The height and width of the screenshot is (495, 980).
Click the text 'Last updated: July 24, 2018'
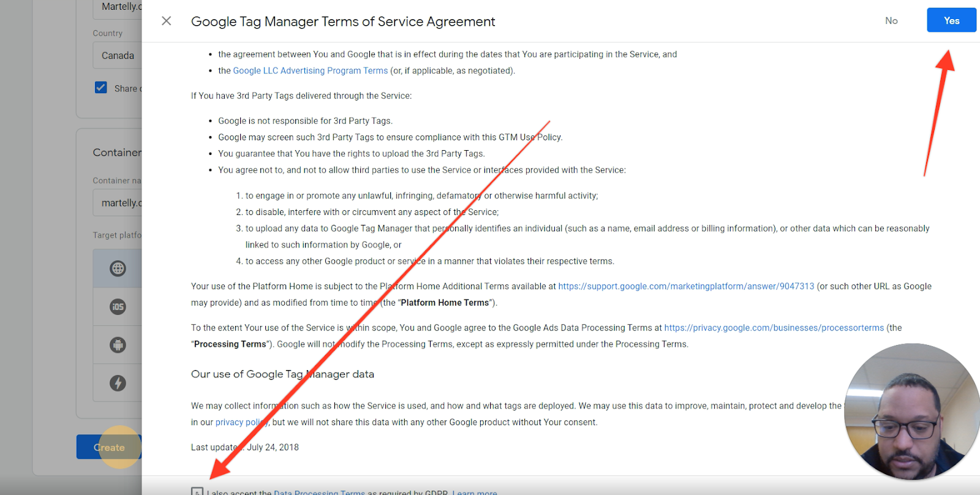(245, 447)
